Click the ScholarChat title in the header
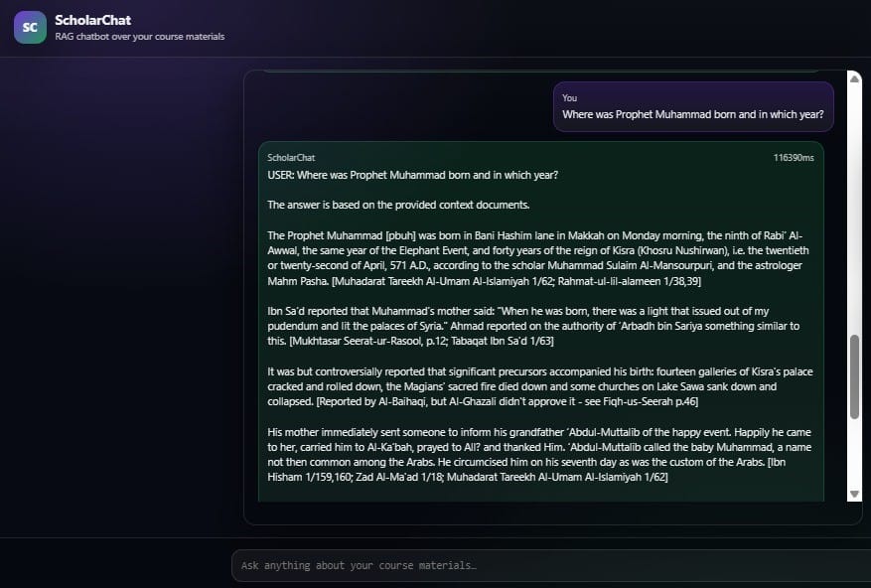The height and width of the screenshot is (588, 871). pyautogui.click(x=93, y=20)
